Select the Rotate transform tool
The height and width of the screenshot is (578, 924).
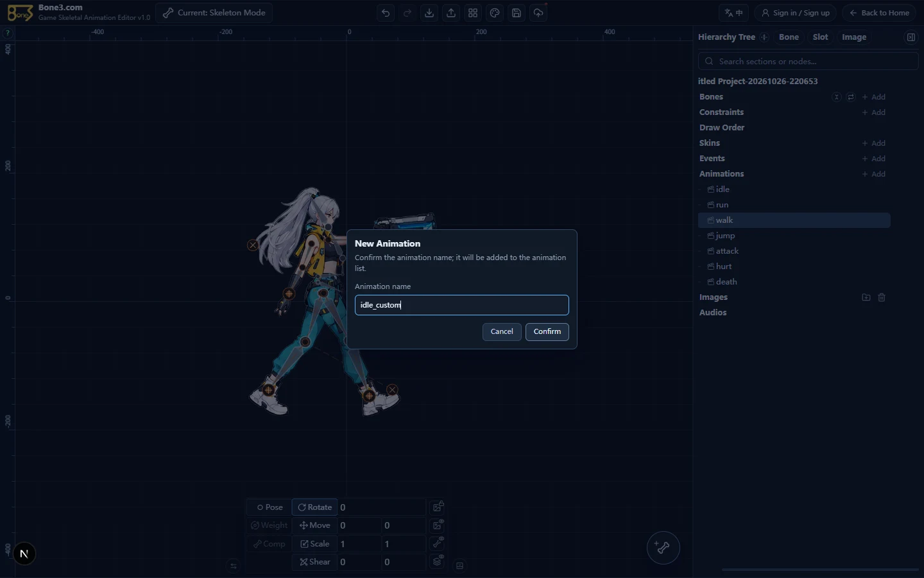(315, 507)
